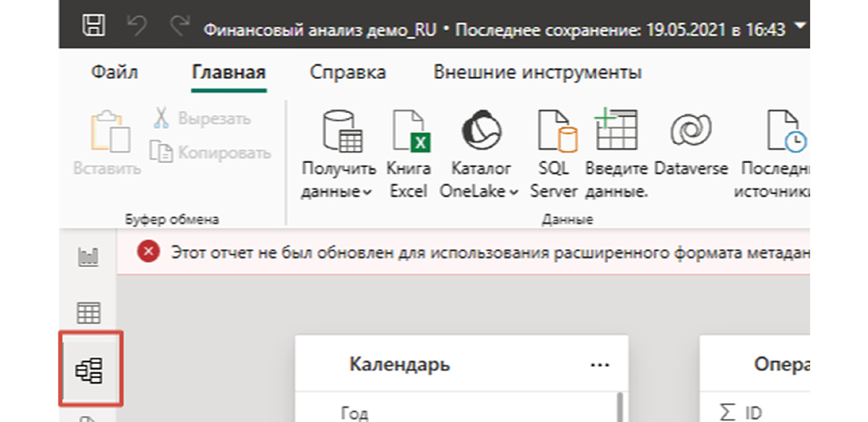
Task: Open the Каталог OneLake dropdown
Action: coord(480,154)
